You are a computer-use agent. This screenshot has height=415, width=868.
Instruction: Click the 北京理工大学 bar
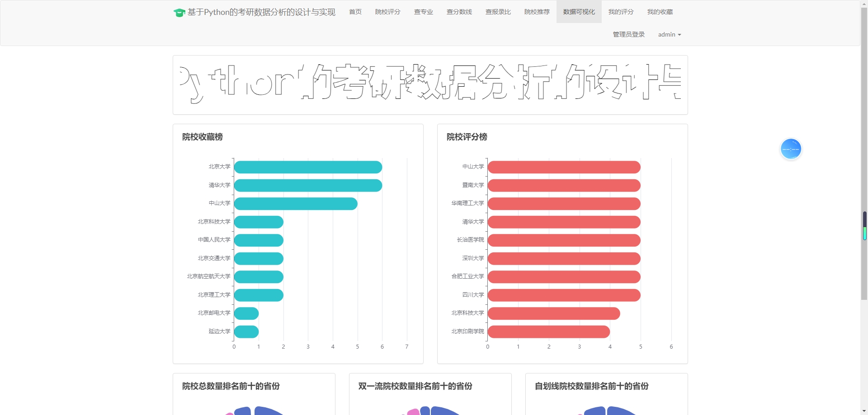click(x=259, y=295)
